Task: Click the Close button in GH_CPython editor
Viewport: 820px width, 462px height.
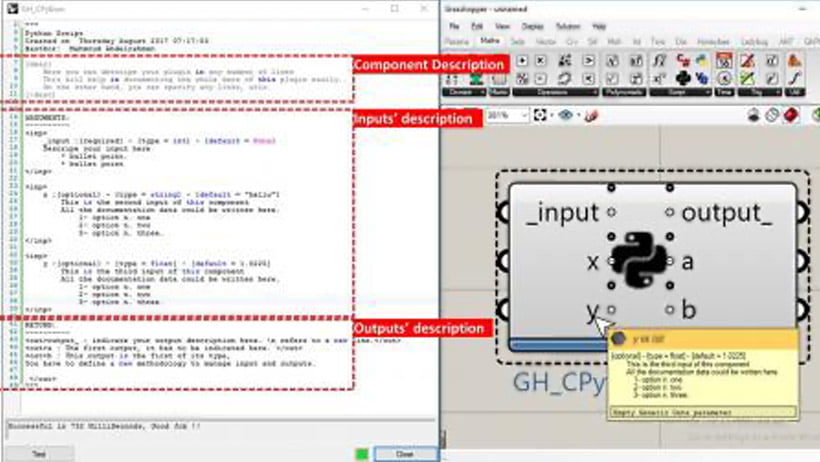Action: (405, 454)
